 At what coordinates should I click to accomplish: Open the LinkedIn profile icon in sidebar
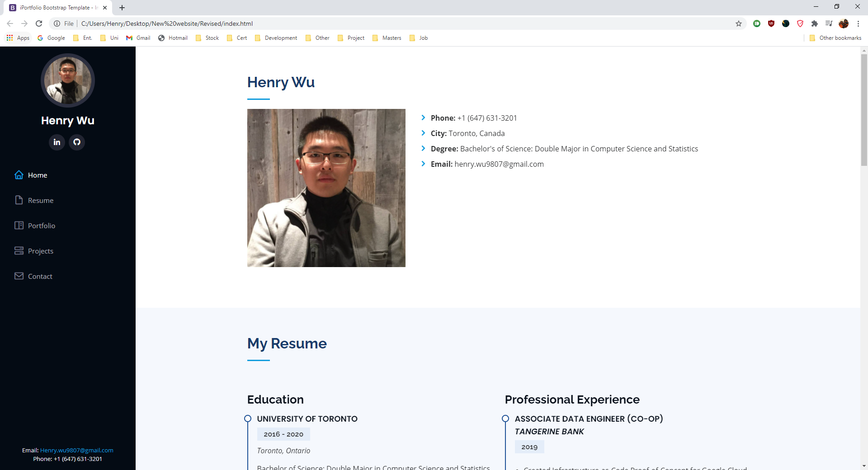[x=57, y=142]
